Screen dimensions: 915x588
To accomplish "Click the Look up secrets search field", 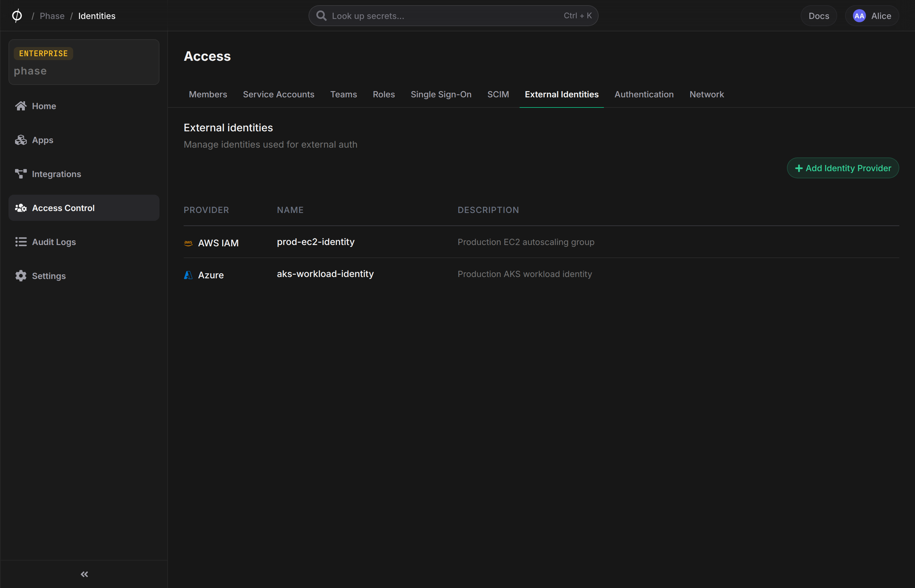I will click(453, 16).
